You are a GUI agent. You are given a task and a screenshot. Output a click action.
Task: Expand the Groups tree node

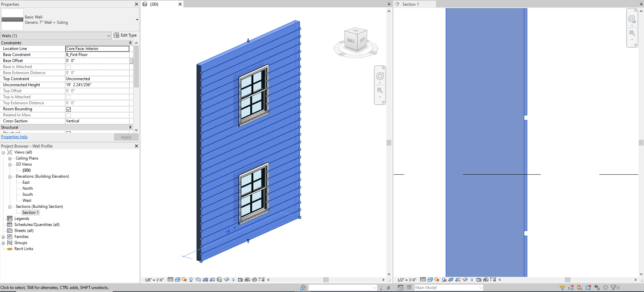[3, 243]
